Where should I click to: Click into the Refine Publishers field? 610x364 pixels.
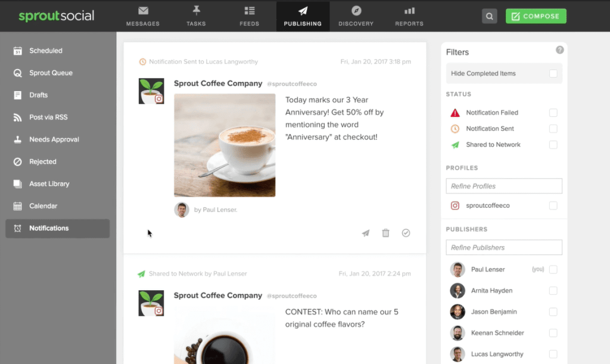pos(504,247)
